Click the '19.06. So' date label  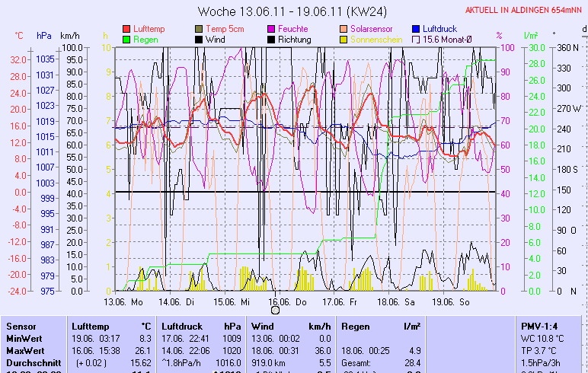tap(451, 301)
